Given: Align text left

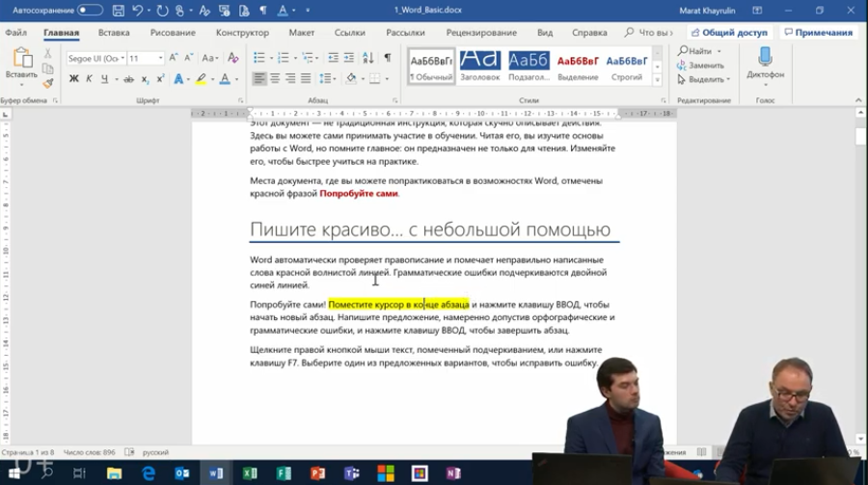Looking at the screenshot, I should (x=259, y=79).
